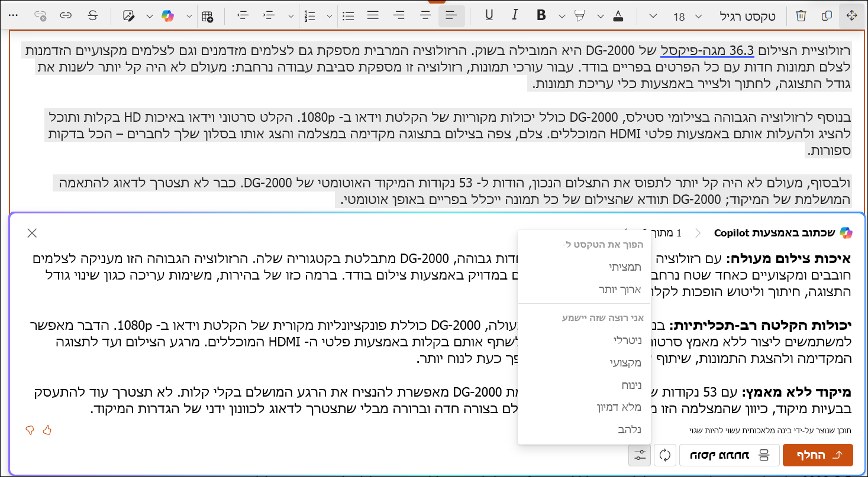
Task: Choose ארוך יותר to lengthen the text
Action: tap(621, 290)
